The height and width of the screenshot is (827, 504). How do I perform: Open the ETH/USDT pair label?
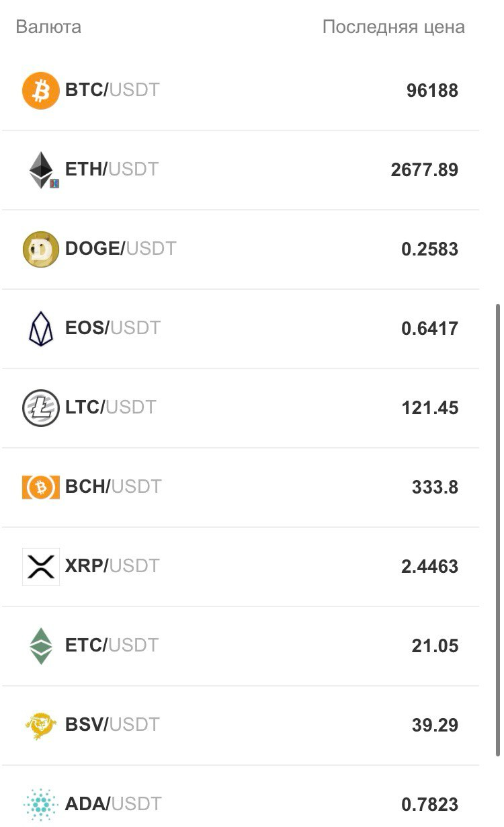tap(112, 169)
